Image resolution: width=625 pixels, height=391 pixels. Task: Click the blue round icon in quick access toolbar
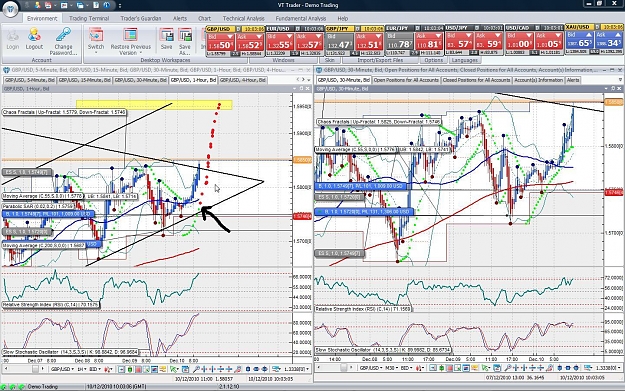106,5
